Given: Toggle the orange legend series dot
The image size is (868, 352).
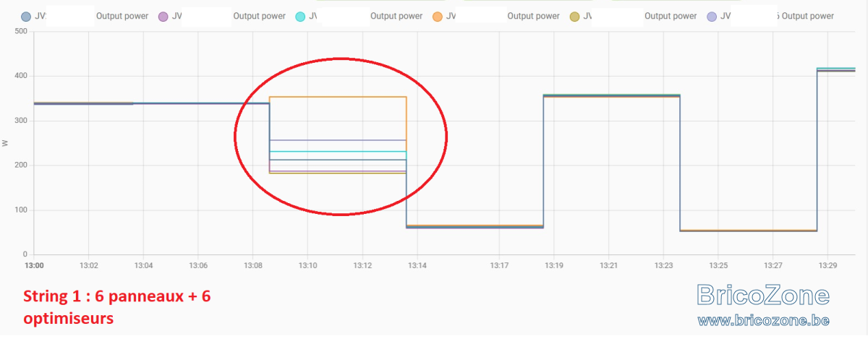Looking at the screenshot, I should (437, 16).
